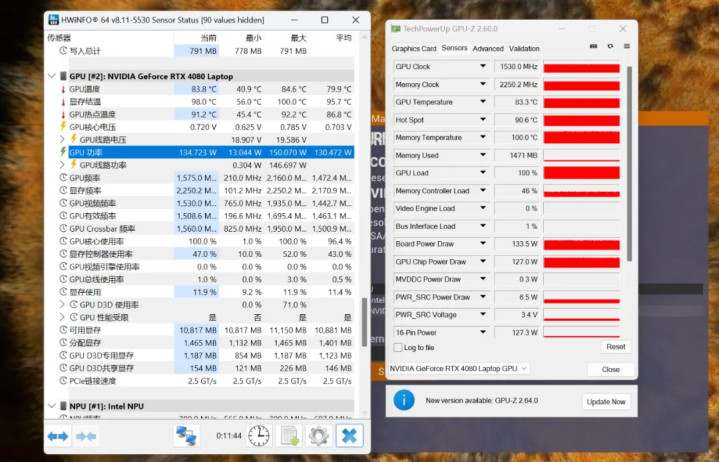Click the lightning icon next to GPU核心电压
The width and height of the screenshot is (719, 462).
(x=63, y=126)
